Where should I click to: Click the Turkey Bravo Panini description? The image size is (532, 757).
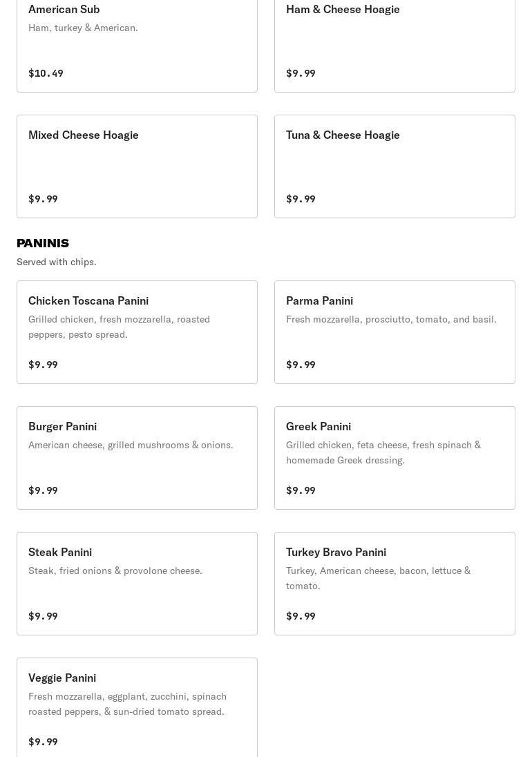tap(379, 578)
